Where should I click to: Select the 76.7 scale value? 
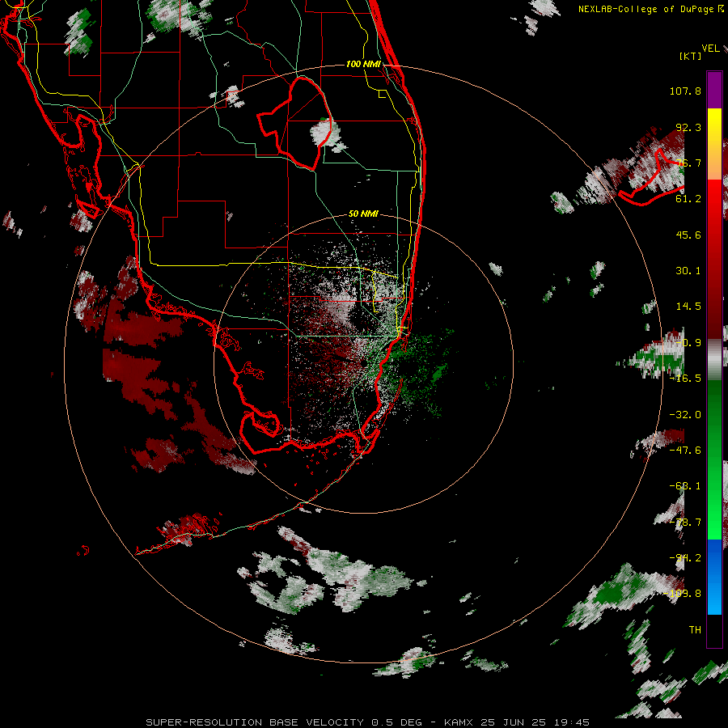click(688, 163)
